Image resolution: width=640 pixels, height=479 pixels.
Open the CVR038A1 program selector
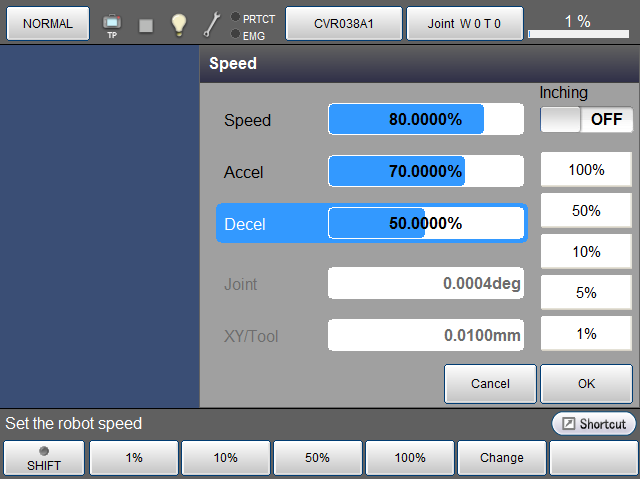[344, 23]
